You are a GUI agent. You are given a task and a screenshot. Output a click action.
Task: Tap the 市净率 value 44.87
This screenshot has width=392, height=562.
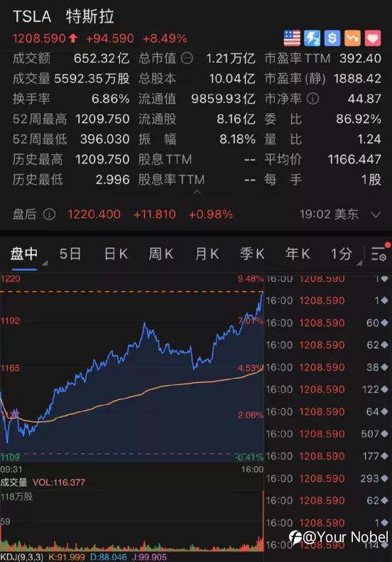tap(364, 99)
